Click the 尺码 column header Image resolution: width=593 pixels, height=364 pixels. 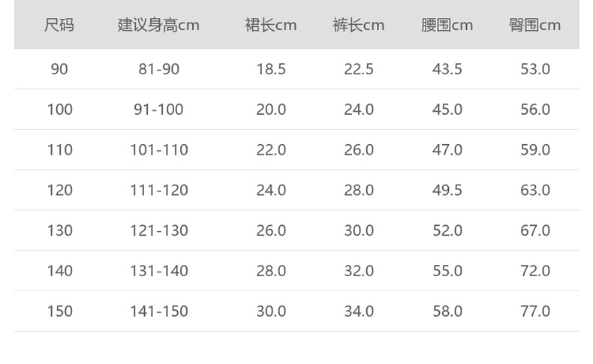coord(59,25)
